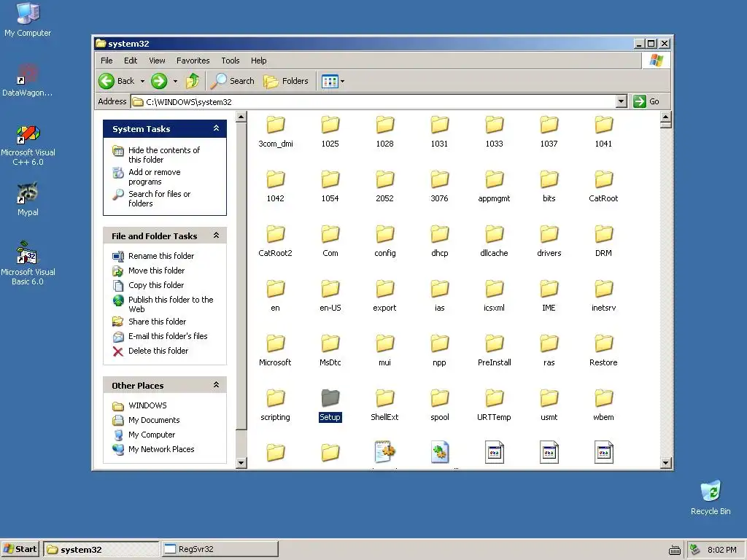
Task: Select the wbem folder
Action: [603, 405]
